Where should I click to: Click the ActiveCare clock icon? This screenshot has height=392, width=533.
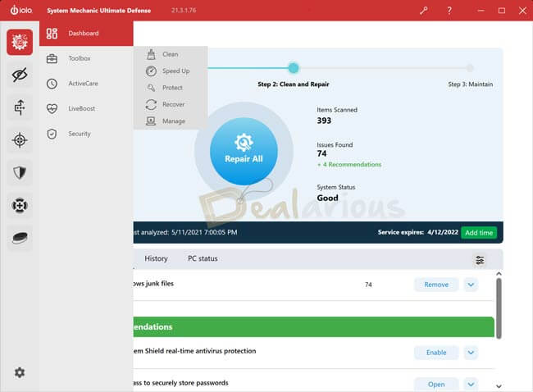(52, 84)
